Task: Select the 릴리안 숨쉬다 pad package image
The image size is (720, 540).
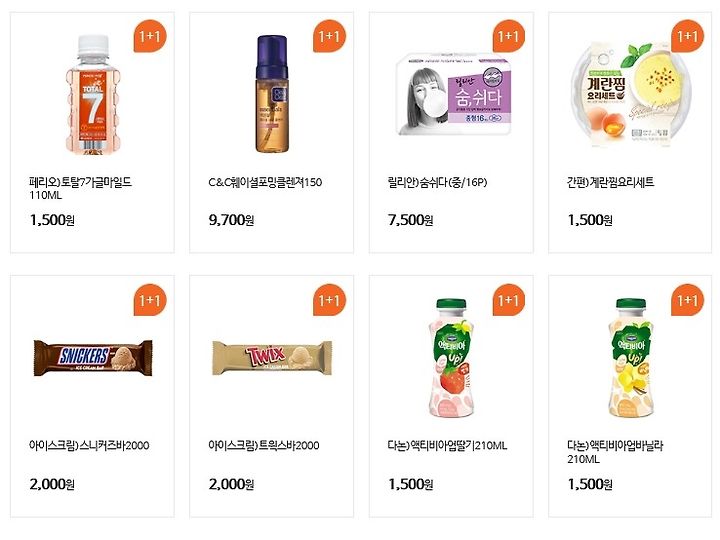Action: [454, 95]
